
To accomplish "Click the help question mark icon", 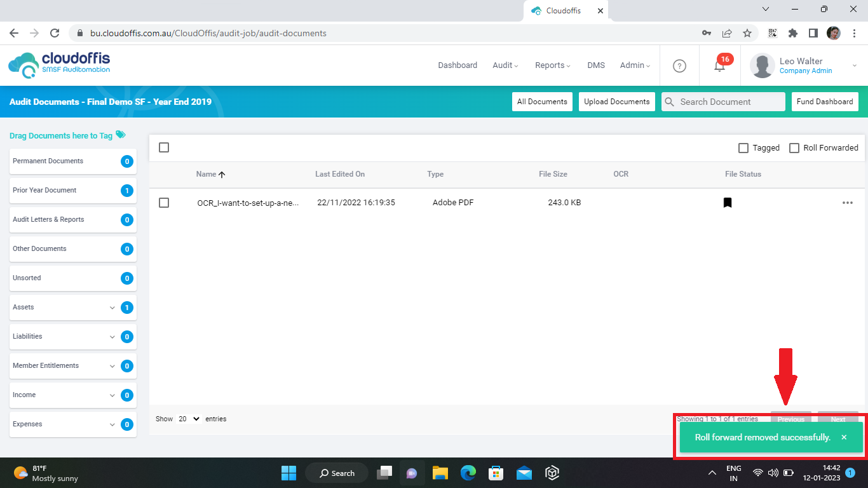I will [679, 65].
